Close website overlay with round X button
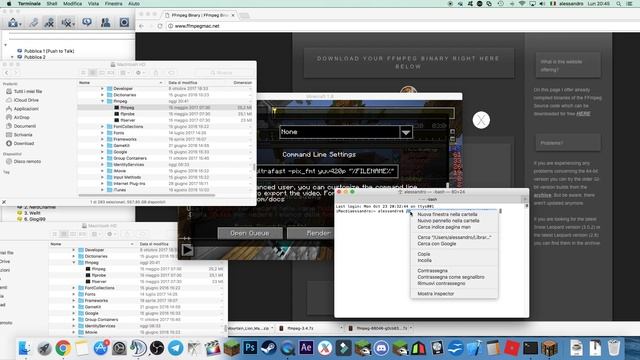Viewport: 640px width, 360px height. 481,120
